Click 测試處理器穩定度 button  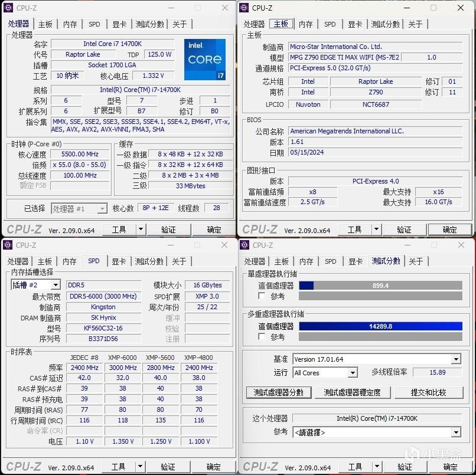click(353, 392)
